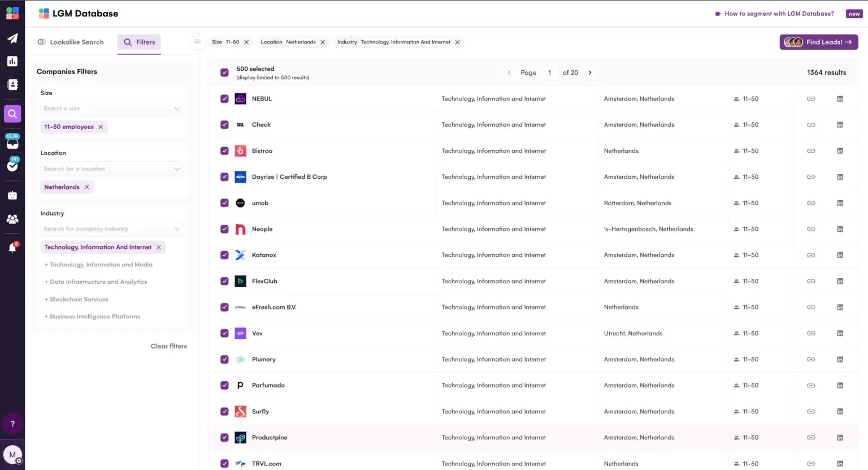Add Business Intelligence Platforms suggestion
Image resolution: width=868 pixels, height=470 pixels.
pyautogui.click(x=92, y=317)
